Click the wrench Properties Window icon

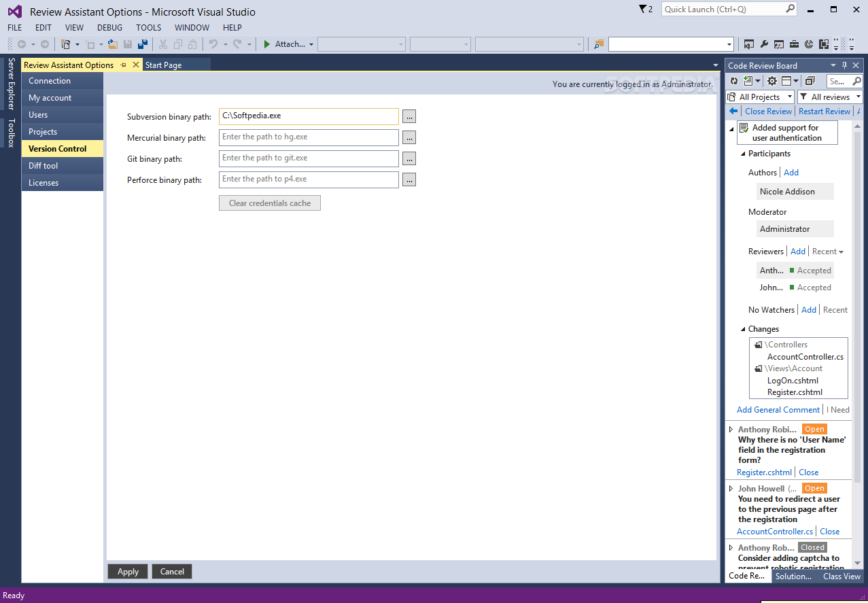point(764,44)
